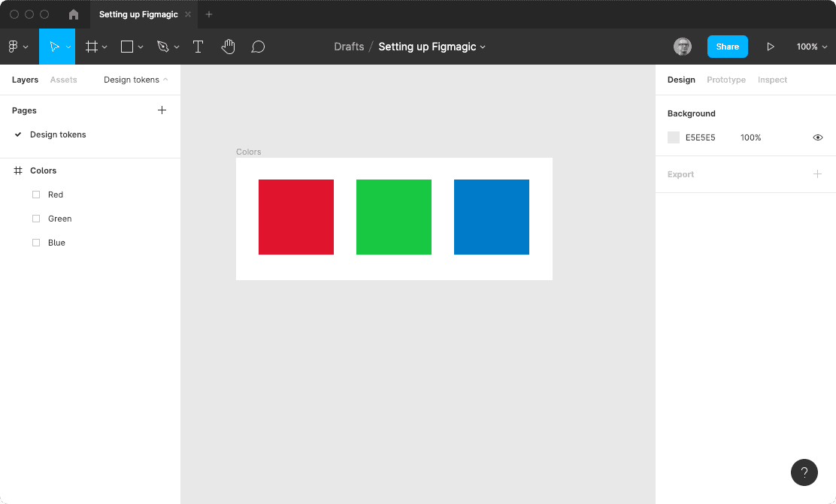Click the Setting up Figmagic title

(x=427, y=47)
